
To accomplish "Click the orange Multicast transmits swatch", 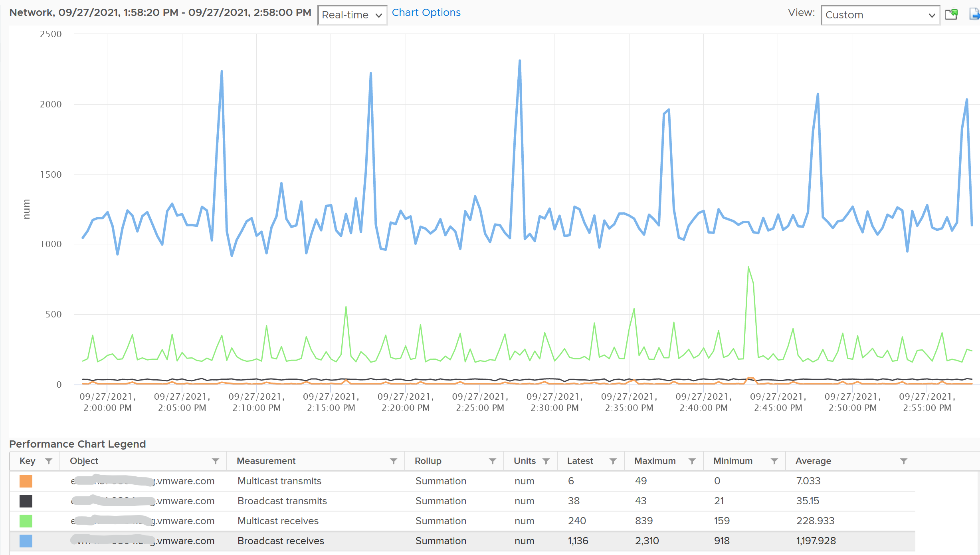I will click(26, 481).
